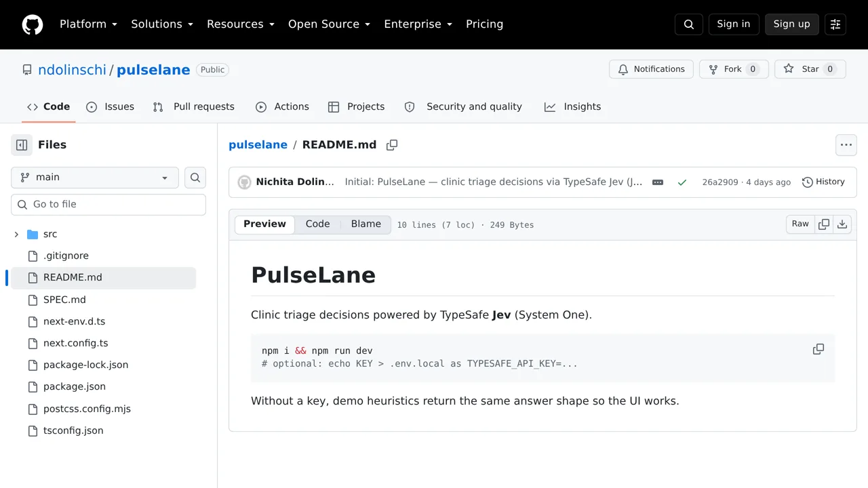Click the Nichita Dolinschi avatar

(244, 182)
